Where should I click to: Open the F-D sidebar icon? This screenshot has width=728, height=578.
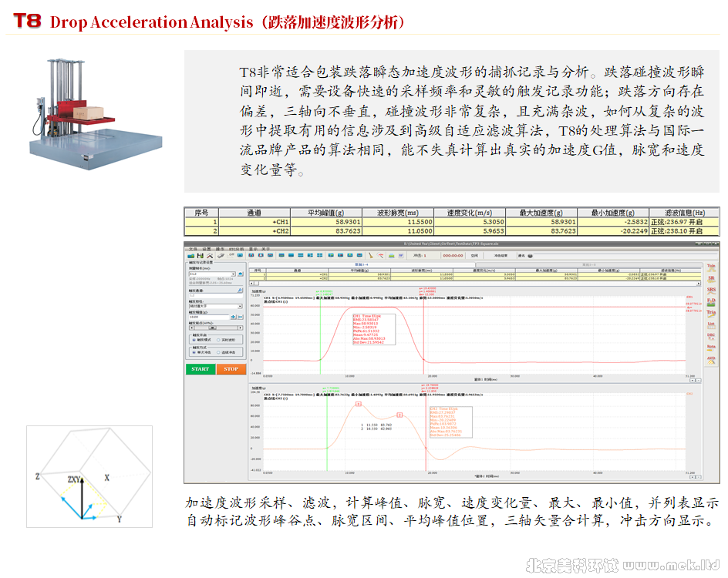[x=711, y=302]
